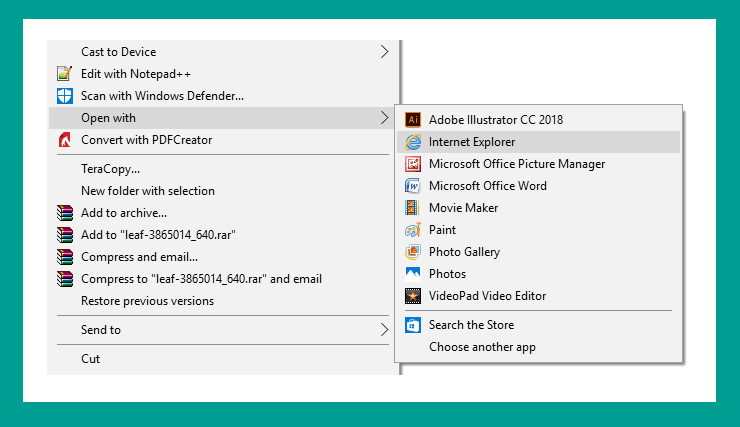740x427 pixels.
Task: Click the PDFCreator icon in the menu
Action: pyautogui.click(x=65, y=140)
